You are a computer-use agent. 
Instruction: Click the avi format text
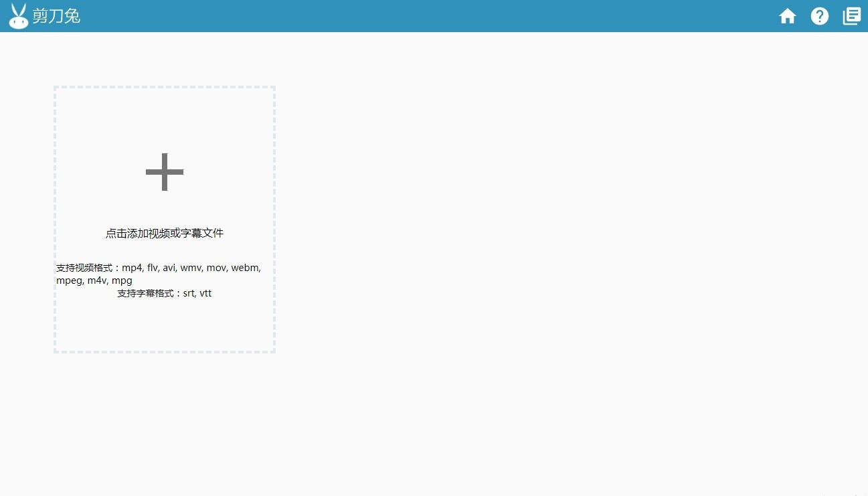[169, 268]
